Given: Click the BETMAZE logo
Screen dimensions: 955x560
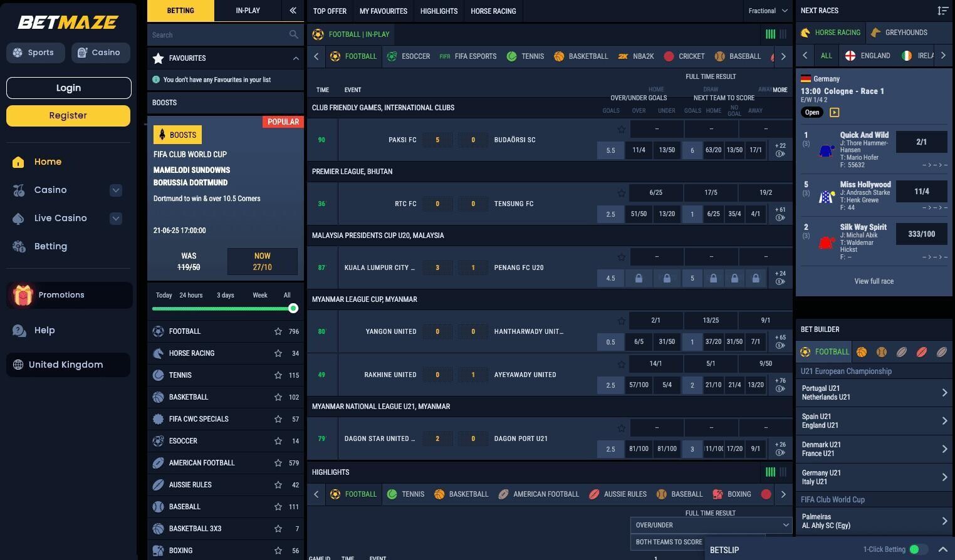Looking at the screenshot, I should click(x=68, y=23).
